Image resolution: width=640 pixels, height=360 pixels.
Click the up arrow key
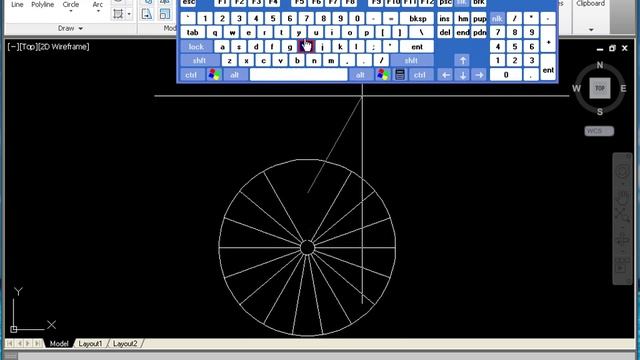[462, 60]
